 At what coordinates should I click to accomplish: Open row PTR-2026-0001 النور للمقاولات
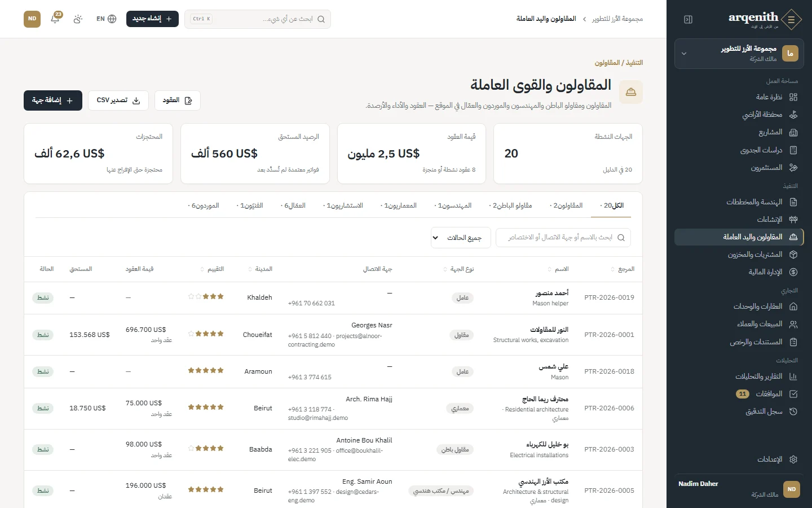tap(333, 335)
